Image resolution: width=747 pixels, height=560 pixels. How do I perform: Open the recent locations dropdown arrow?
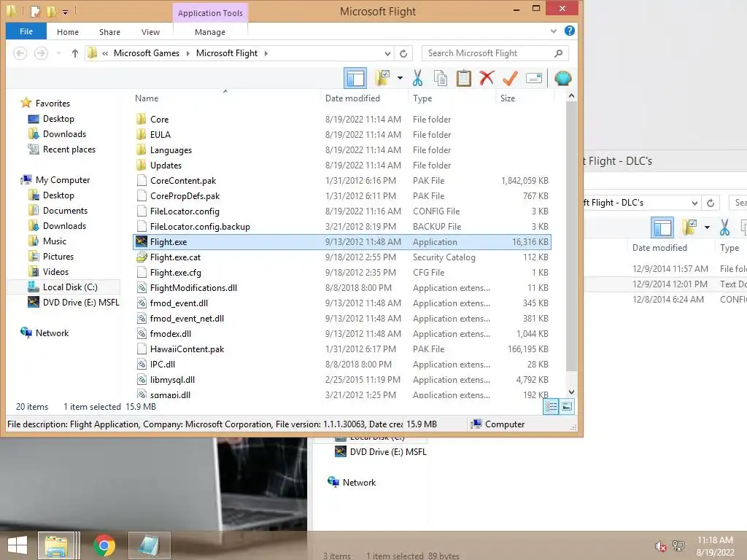pyautogui.click(x=58, y=53)
